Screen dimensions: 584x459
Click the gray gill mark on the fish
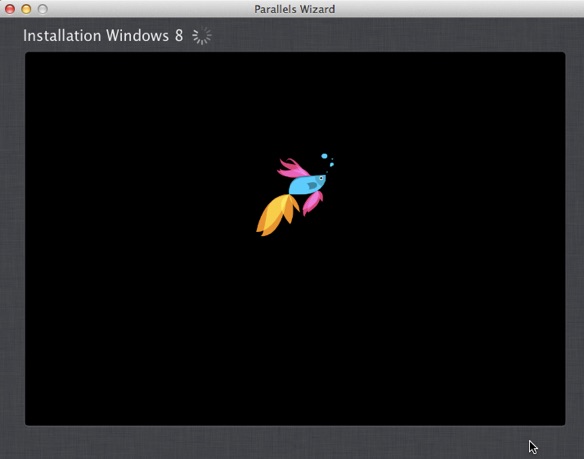(x=312, y=185)
